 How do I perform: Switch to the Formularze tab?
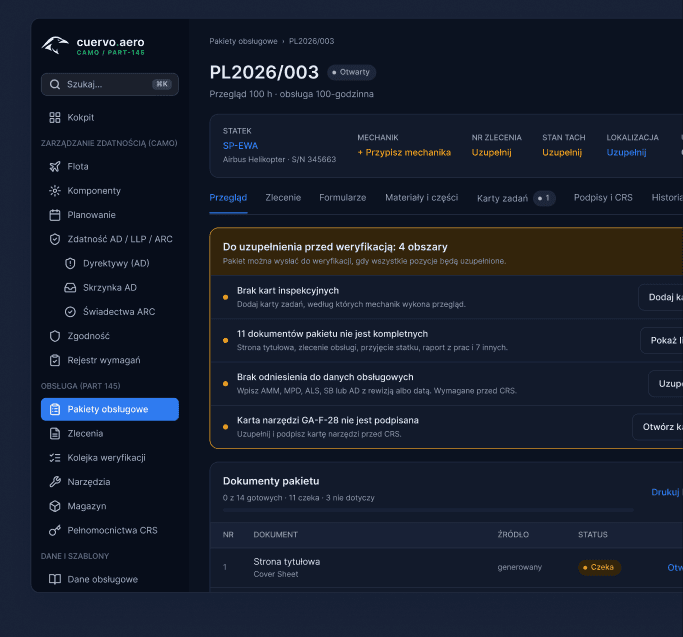click(x=342, y=198)
